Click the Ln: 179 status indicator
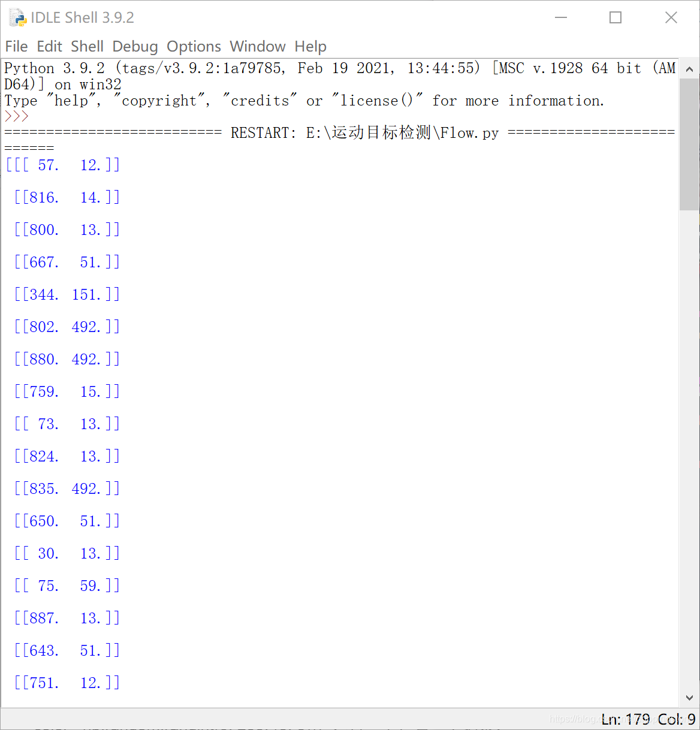700x730 pixels. tap(626, 719)
